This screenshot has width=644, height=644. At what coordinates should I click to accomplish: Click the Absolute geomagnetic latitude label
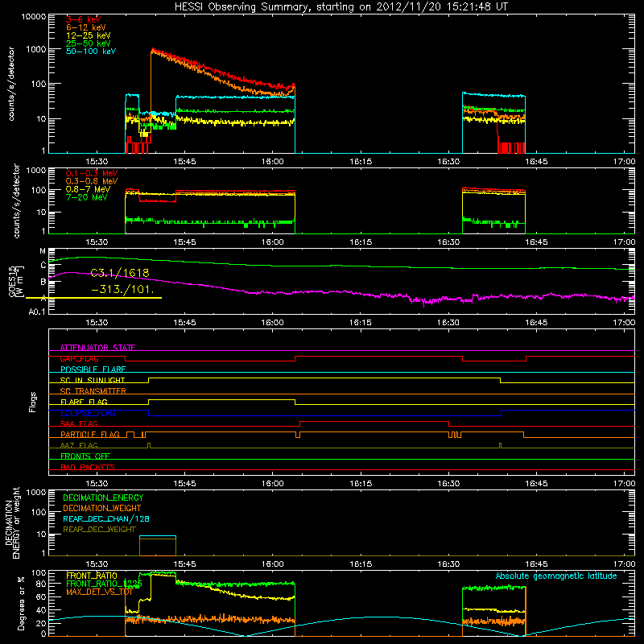556,576
